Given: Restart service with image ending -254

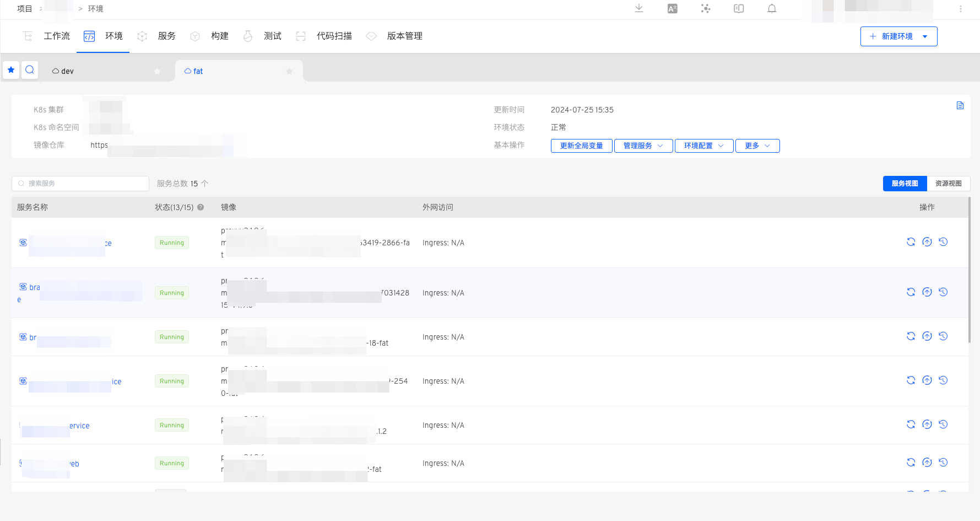Looking at the screenshot, I should (911, 380).
